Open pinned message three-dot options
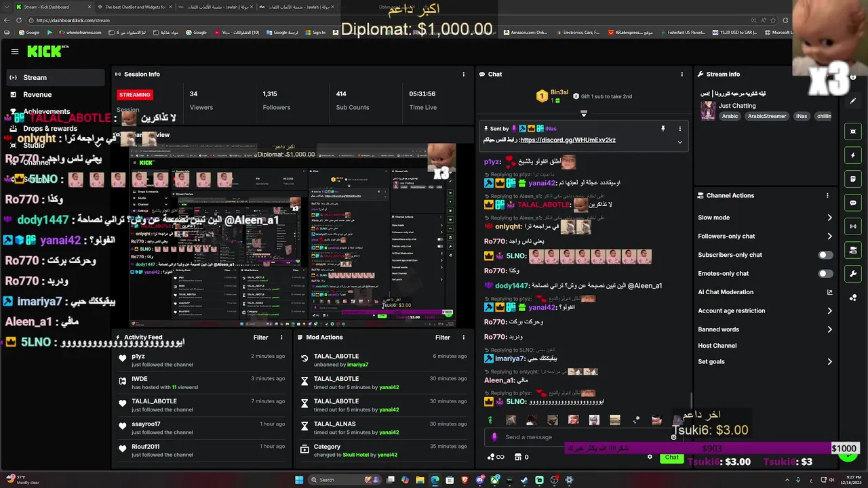 coord(679,128)
